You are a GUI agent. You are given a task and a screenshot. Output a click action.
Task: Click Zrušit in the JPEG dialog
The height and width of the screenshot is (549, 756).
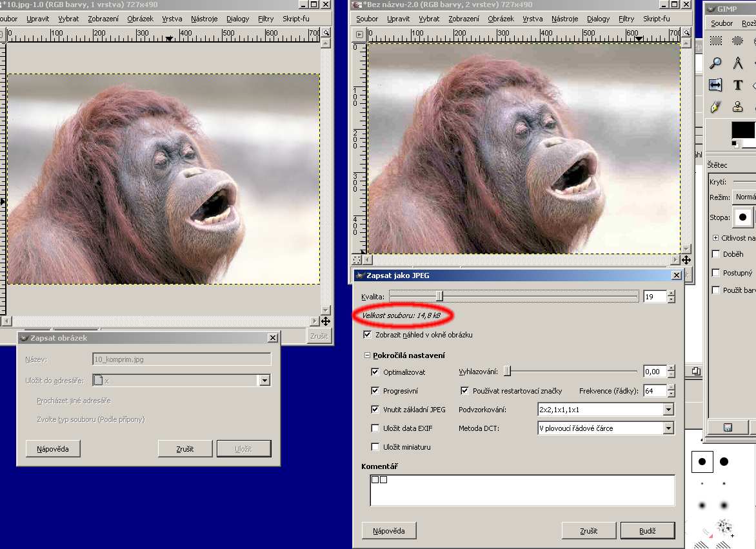[588, 531]
